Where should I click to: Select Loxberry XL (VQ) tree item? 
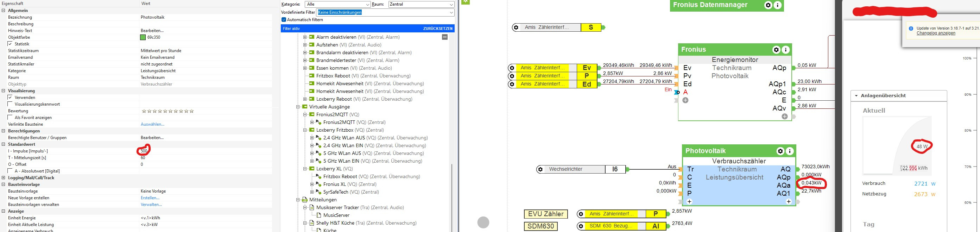[x=334, y=169]
